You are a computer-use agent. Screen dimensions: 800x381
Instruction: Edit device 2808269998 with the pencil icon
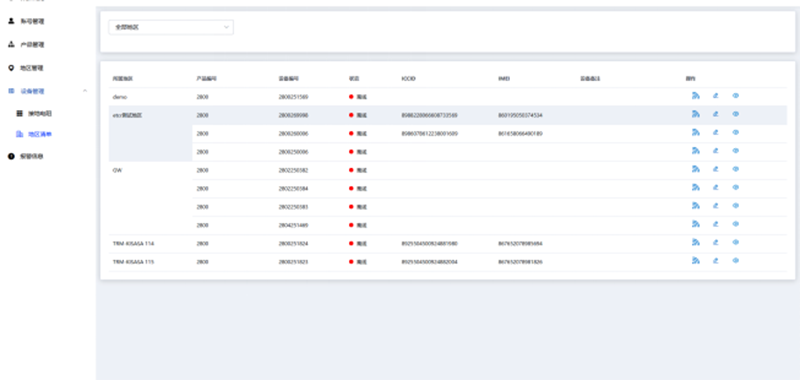(715, 114)
